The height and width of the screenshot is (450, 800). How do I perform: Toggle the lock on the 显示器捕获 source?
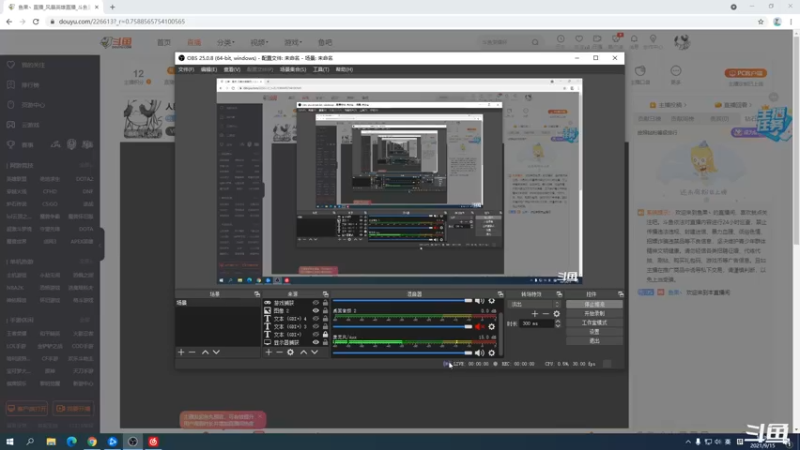coord(326,342)
